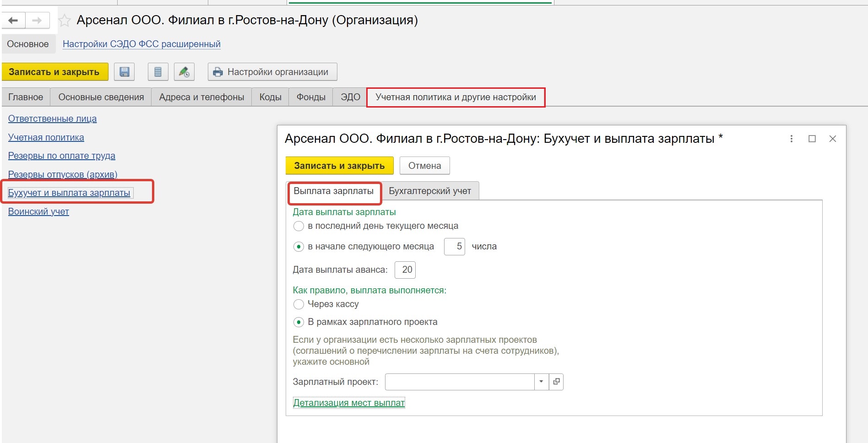
Task: Close the Бухучет и выплата зарплаты dialog
Action: pos(833,139)
